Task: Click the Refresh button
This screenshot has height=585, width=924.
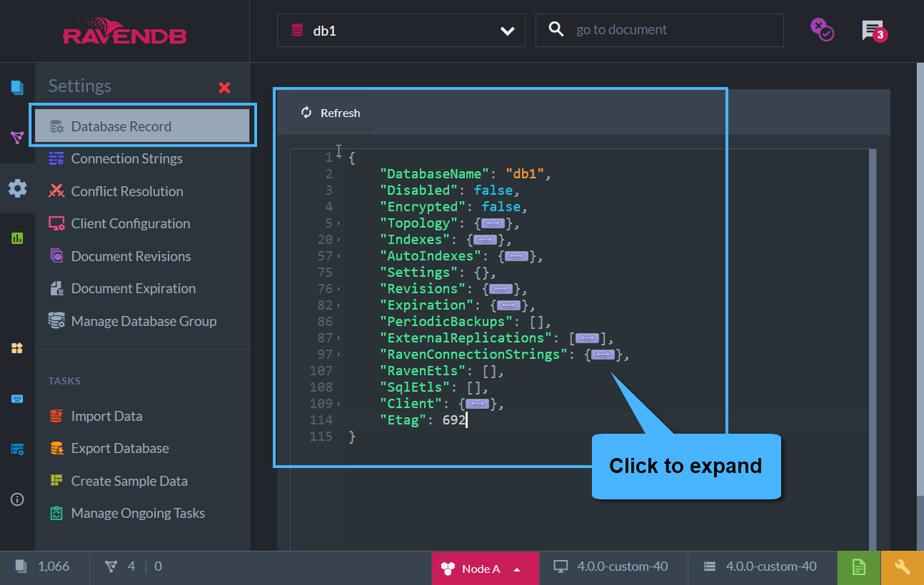Action: [331, 113]
